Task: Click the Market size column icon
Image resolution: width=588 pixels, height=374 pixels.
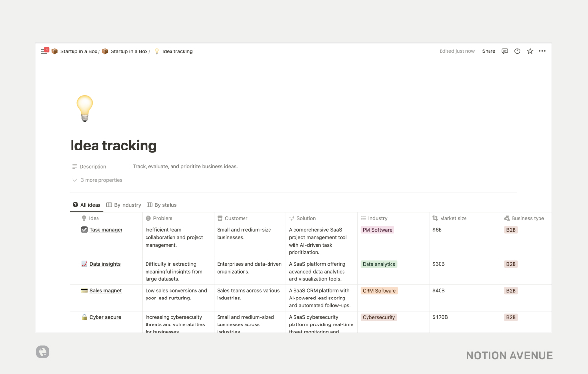Action: [x=434, y=218]
